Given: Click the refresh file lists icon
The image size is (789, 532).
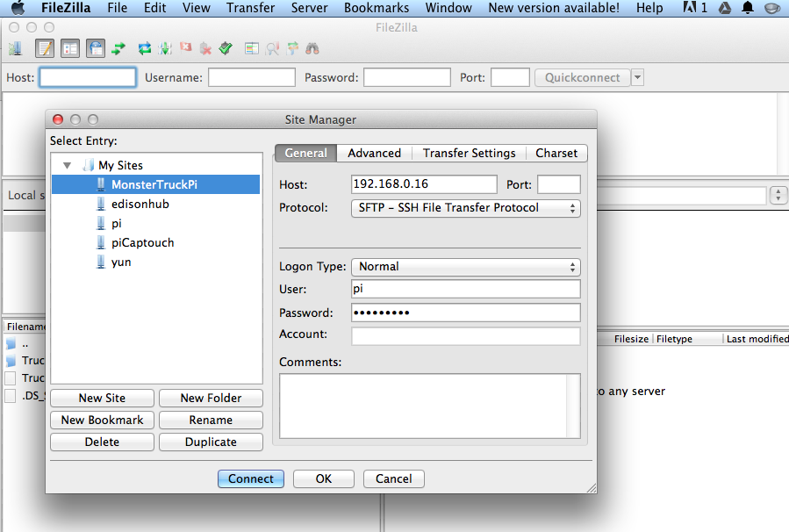Looking at the screenshot, I should pos(145,49).
